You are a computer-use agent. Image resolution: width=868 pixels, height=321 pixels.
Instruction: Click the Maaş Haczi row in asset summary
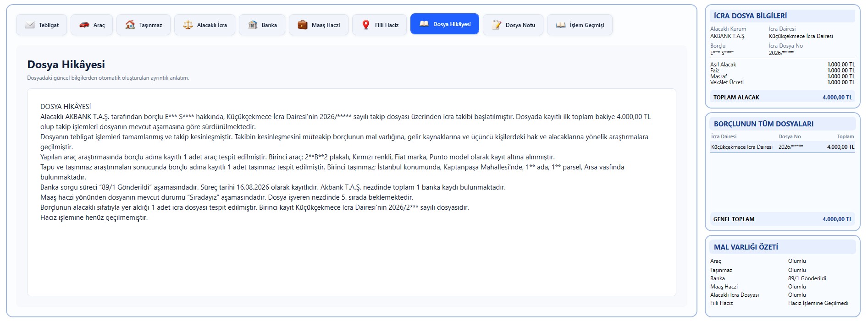[x=782, y=287]
